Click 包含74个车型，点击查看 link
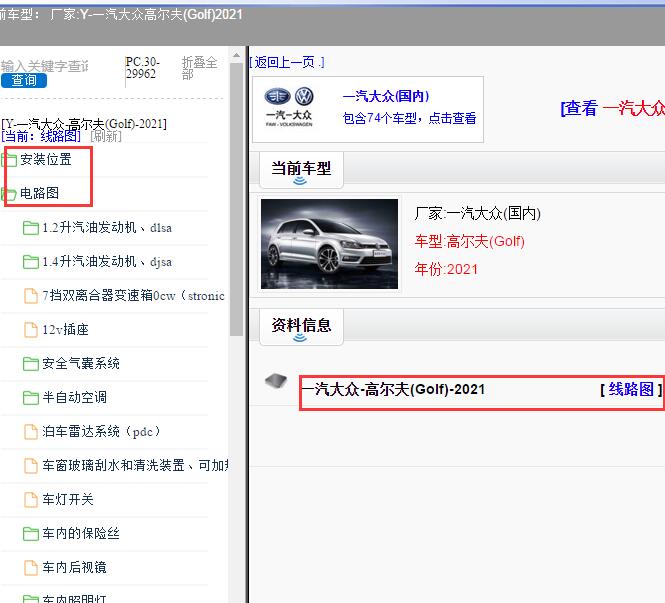665x603 pixels. [x=409, y=118]
